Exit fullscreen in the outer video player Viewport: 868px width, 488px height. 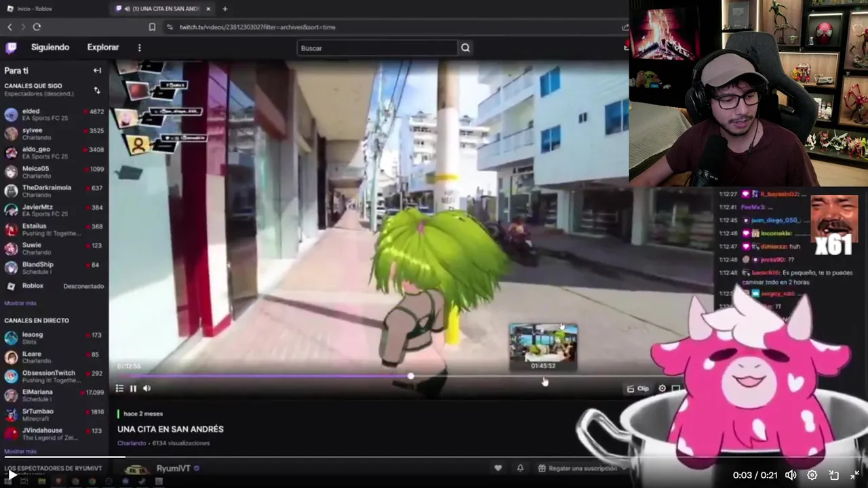[x=854, y=475]
